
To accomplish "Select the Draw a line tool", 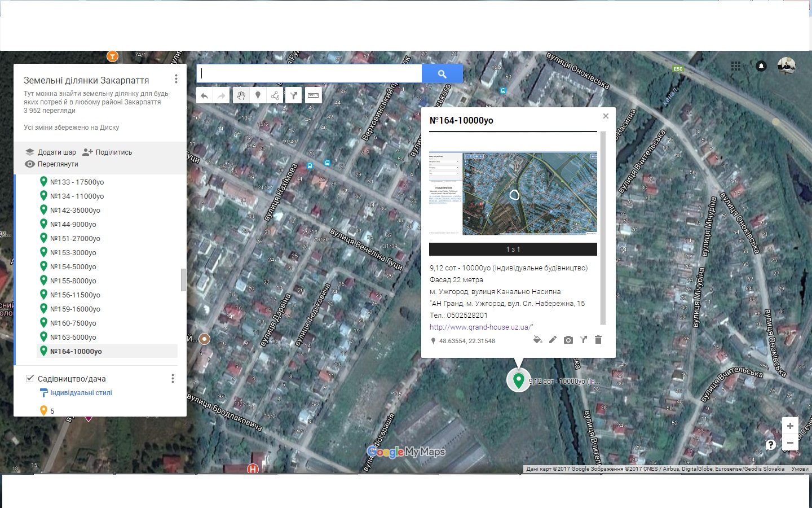I will click(275, 95).
